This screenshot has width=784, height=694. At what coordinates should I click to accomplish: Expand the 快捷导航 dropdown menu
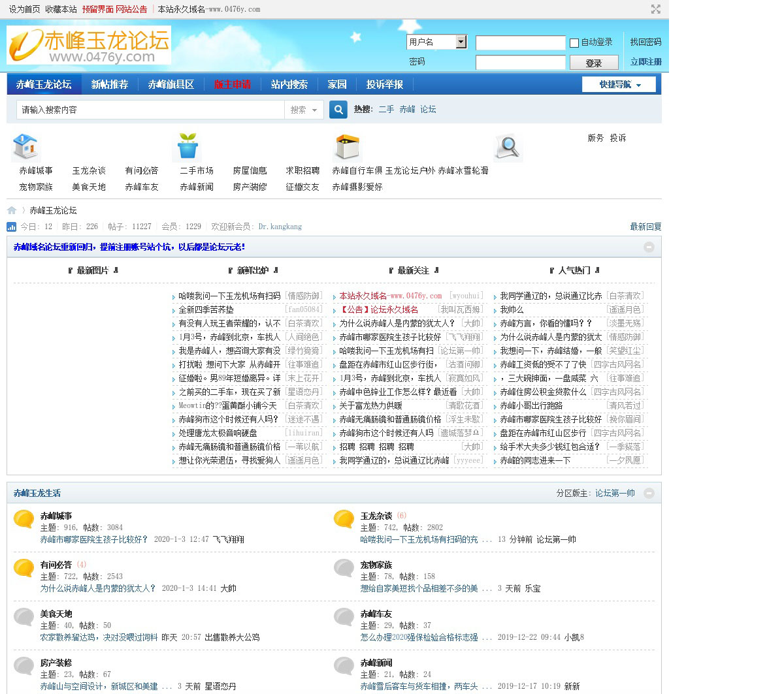(x=619, y=85)
